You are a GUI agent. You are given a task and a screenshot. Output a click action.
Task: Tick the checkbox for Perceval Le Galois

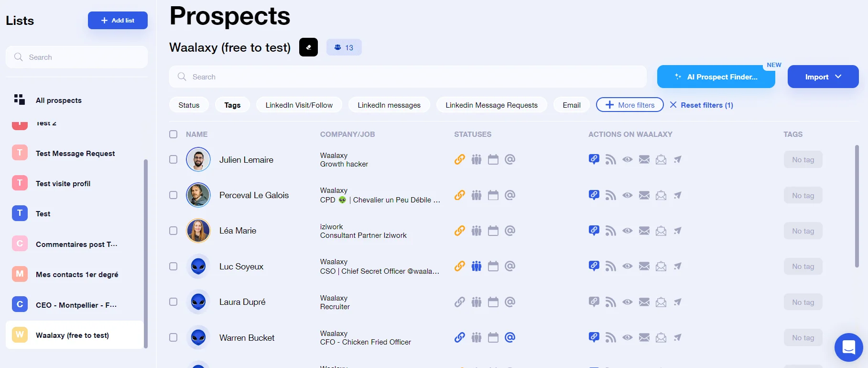tap(174, 195)
